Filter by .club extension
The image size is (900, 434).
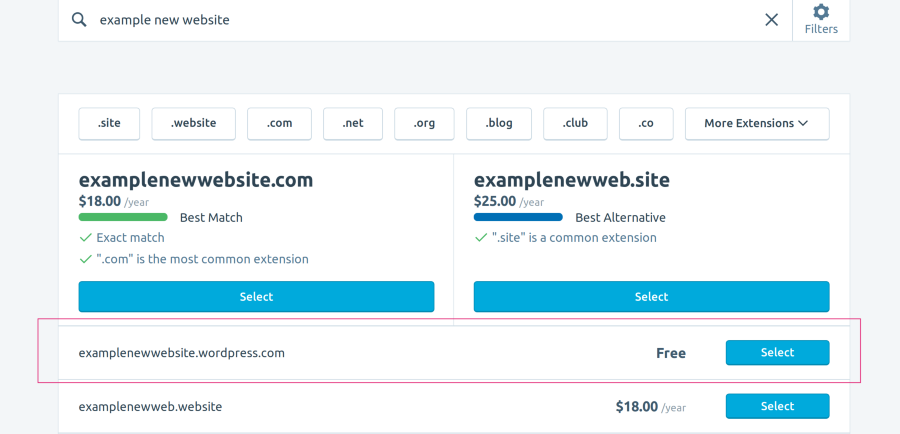click(x=575, y=123)
